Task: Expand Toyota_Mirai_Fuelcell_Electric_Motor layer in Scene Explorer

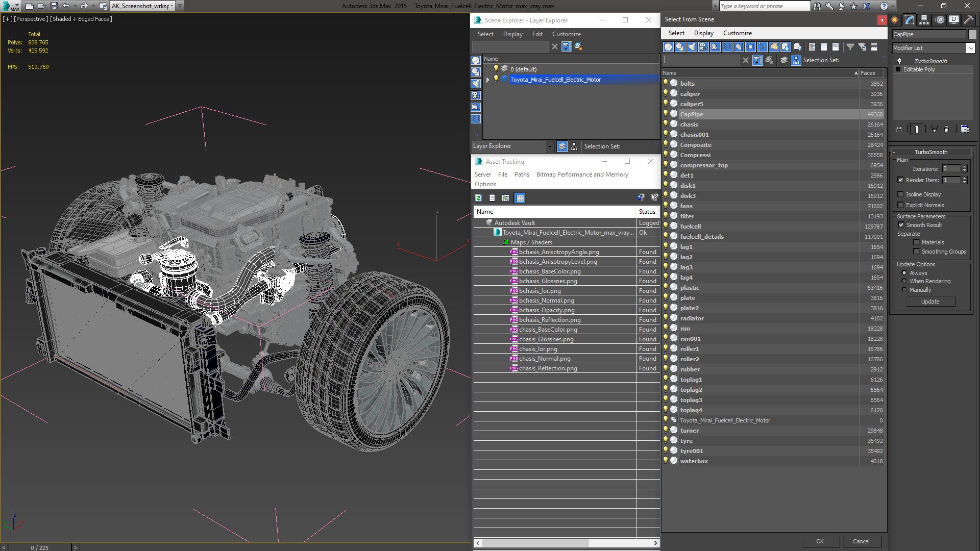Action: [488, 80]
